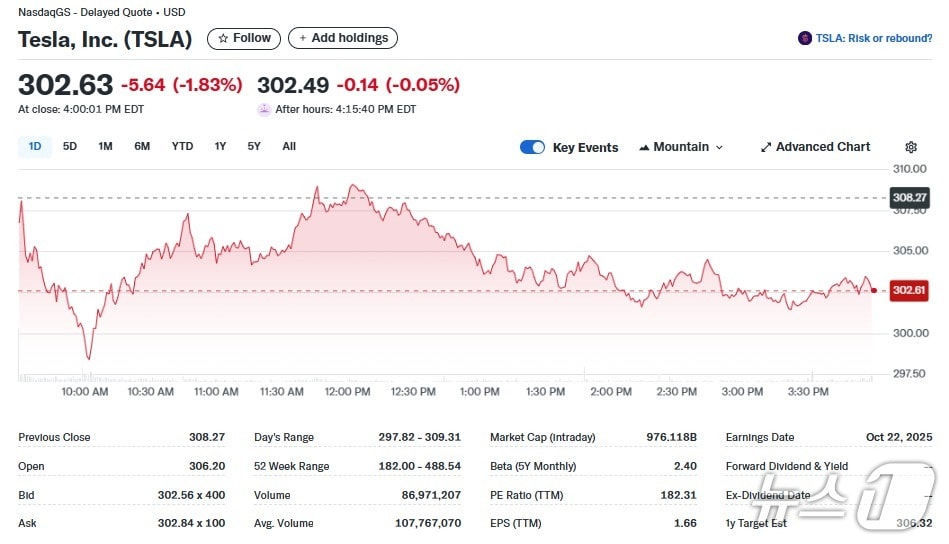The width and height of the screenshot is (949, 544).
Task: Show the 6M chart range
Action: point(142,146)
